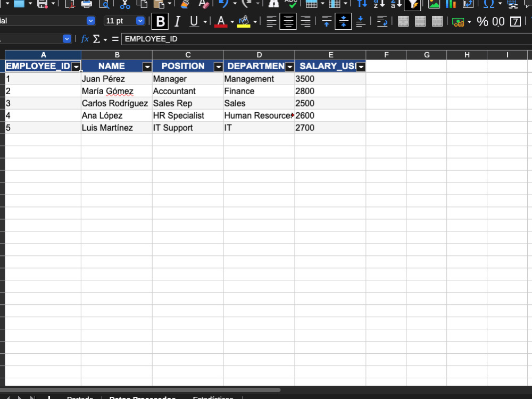Expand the currency format dropdown arrow

click(469, 22)
